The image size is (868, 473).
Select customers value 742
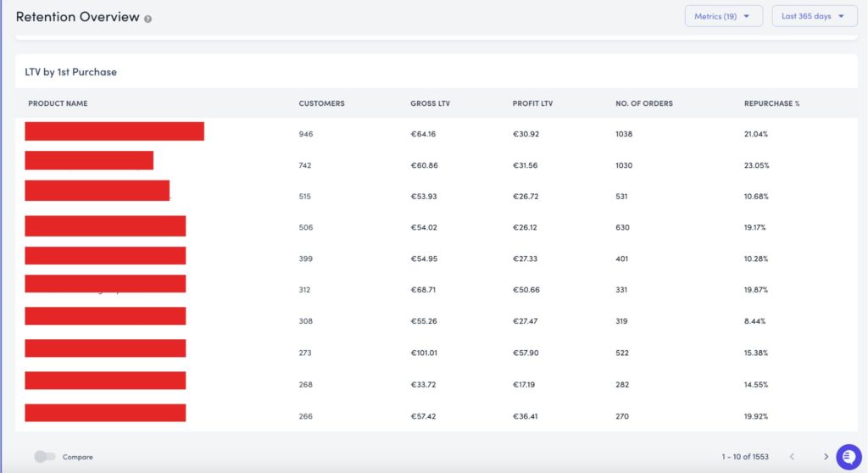click(305, 165)
